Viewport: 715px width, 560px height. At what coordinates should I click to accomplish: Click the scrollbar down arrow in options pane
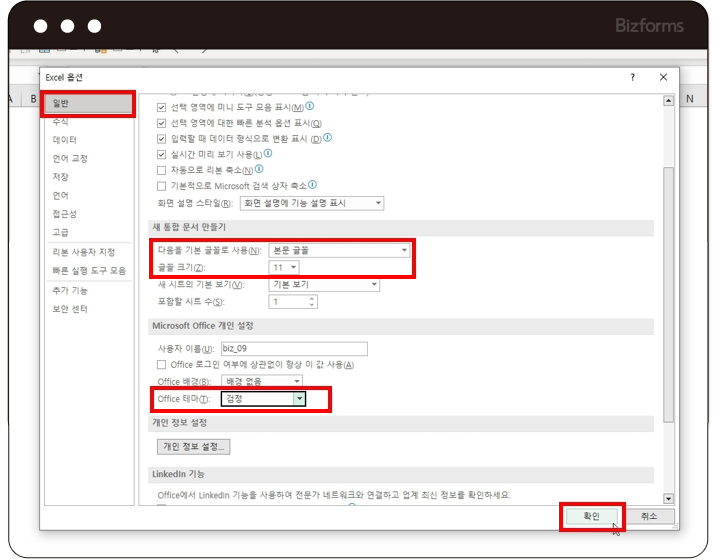(x=668, y=499)
